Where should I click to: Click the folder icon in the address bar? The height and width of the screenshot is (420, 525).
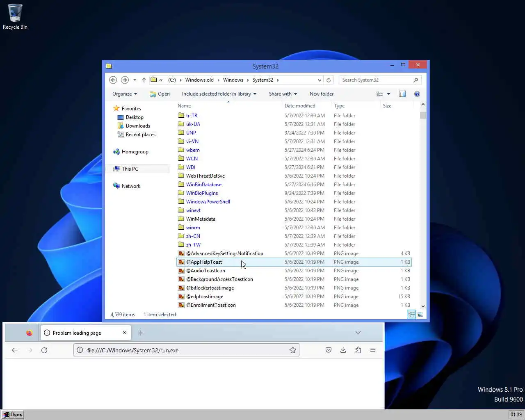(x=153, y=80)
